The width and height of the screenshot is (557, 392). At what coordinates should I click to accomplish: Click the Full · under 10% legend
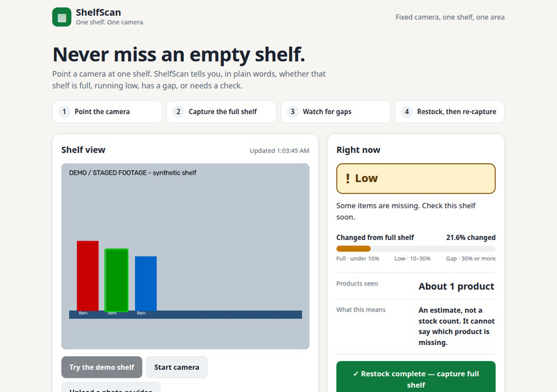[x=358, y=259]
